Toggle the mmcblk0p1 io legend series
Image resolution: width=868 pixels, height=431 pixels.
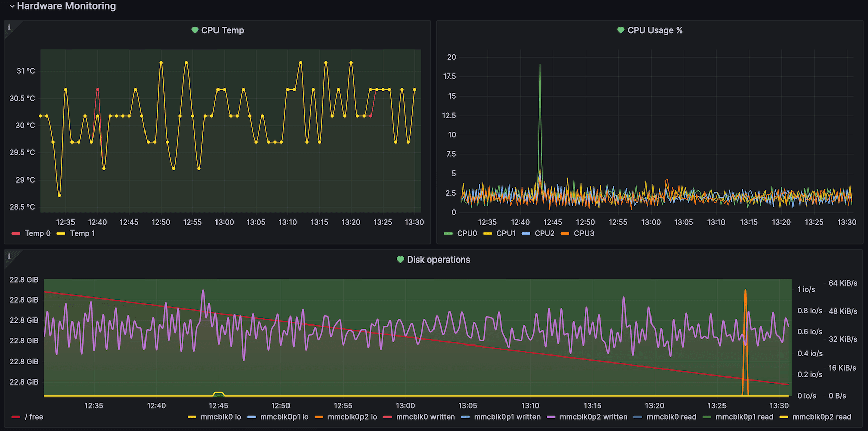(284, 417)
